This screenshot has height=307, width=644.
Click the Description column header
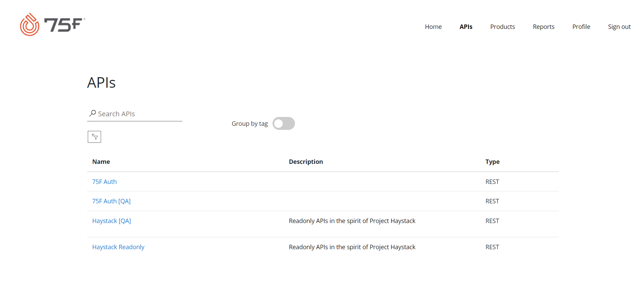tap(306, 161)
